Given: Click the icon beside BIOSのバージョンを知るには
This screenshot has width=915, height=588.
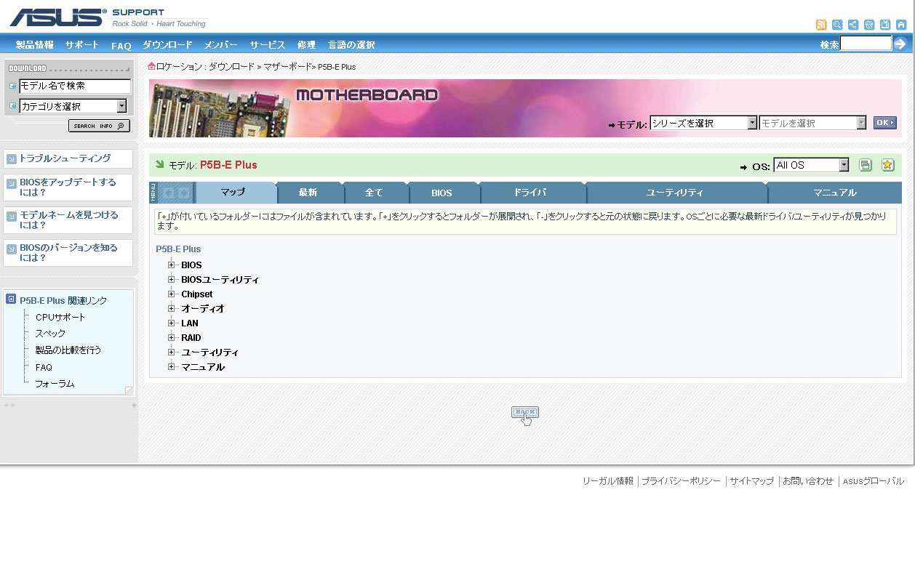Looking at the screenshot, I should pos(12,249).
